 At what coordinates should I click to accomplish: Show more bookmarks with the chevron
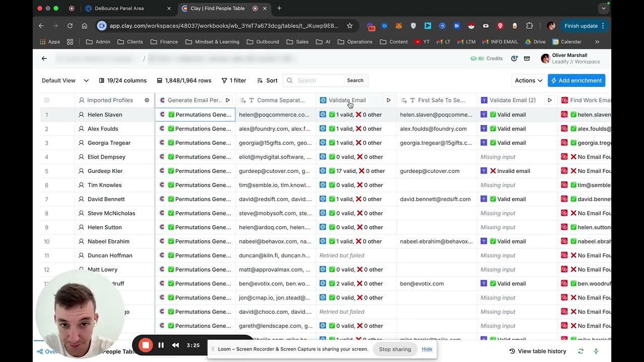point(597,42)
